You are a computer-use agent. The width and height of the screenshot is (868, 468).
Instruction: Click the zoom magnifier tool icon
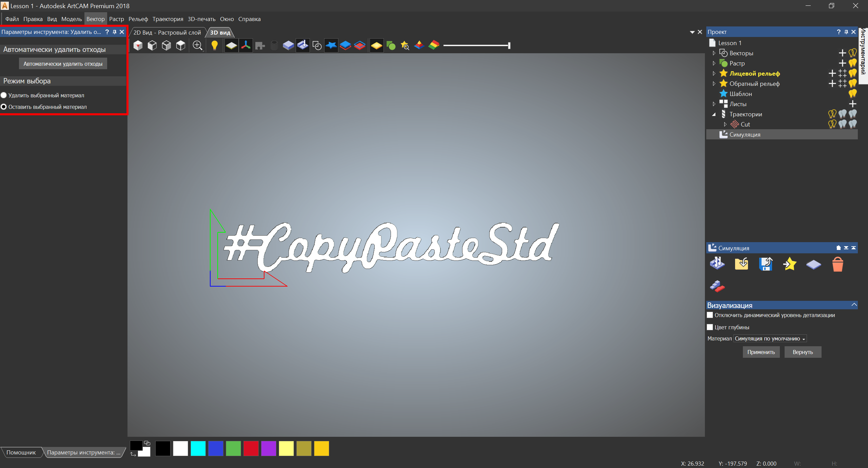tap(197, 45)
